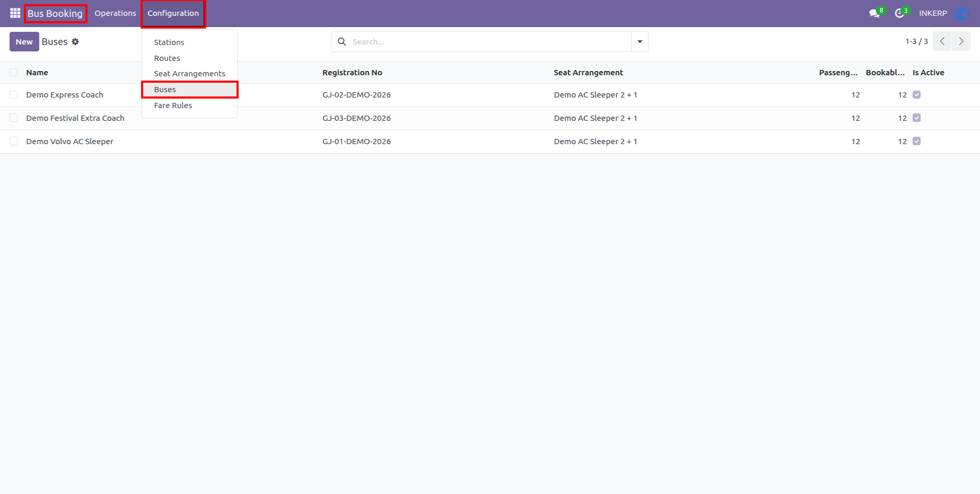Collapse the Configuration dropdown menu
This screenshot has height=494, width=980.
coord(173,13)
